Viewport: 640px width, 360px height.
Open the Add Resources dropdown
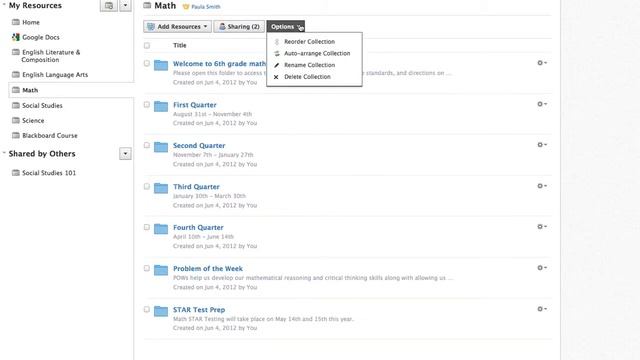[178, 27]
